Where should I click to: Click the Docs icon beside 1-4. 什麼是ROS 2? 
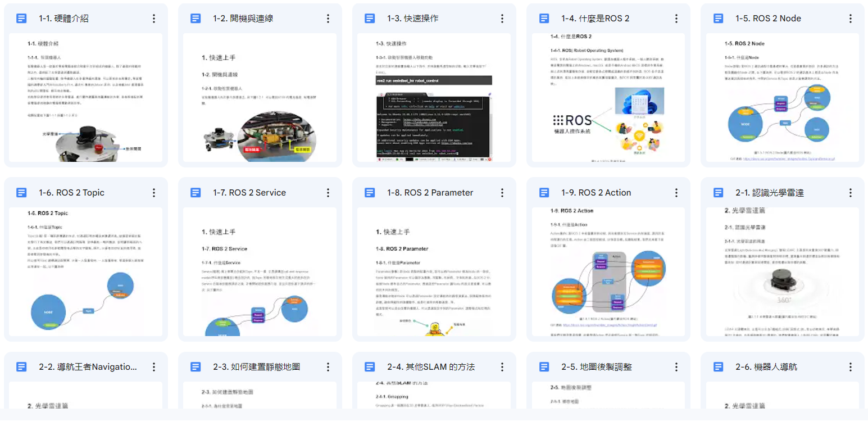point(544,19)
